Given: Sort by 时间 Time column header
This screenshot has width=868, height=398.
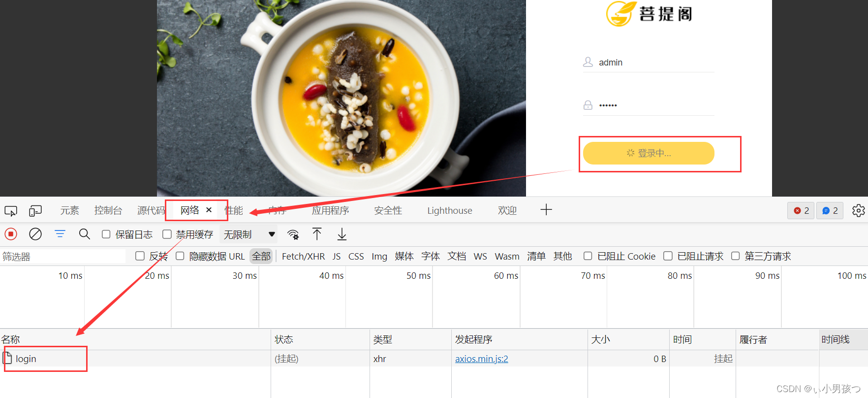Looking at the screenshot, I should click(x=703, y=339).
